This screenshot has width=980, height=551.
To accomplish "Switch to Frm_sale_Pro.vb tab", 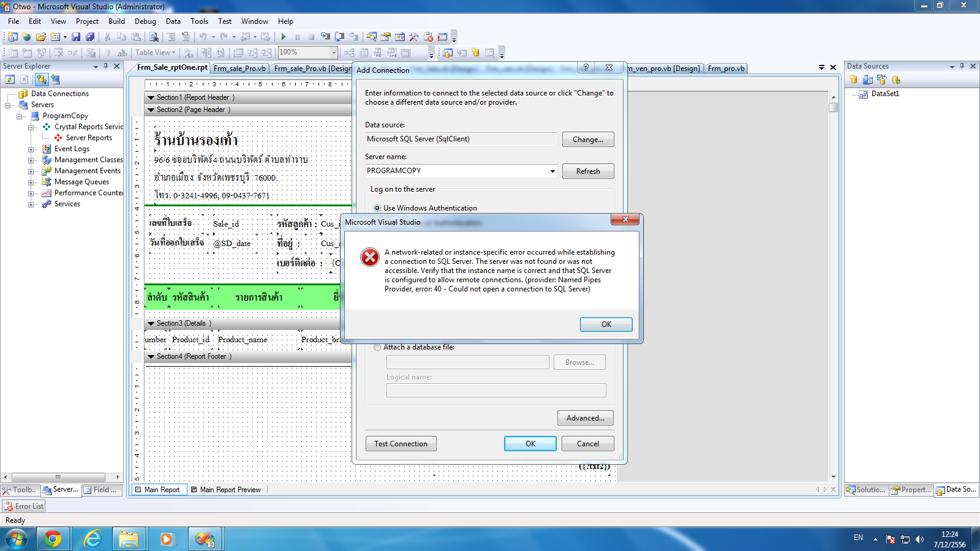I will pos(239,69).
